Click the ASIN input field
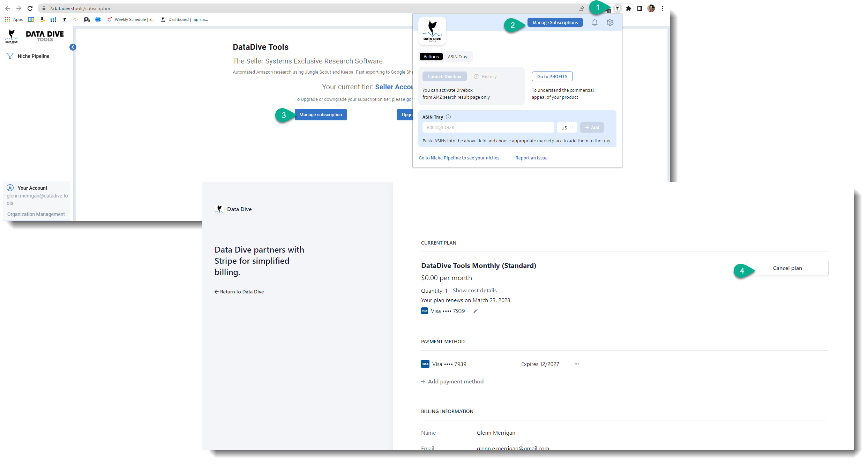868x464 pixels. click(x=488, y=127)
